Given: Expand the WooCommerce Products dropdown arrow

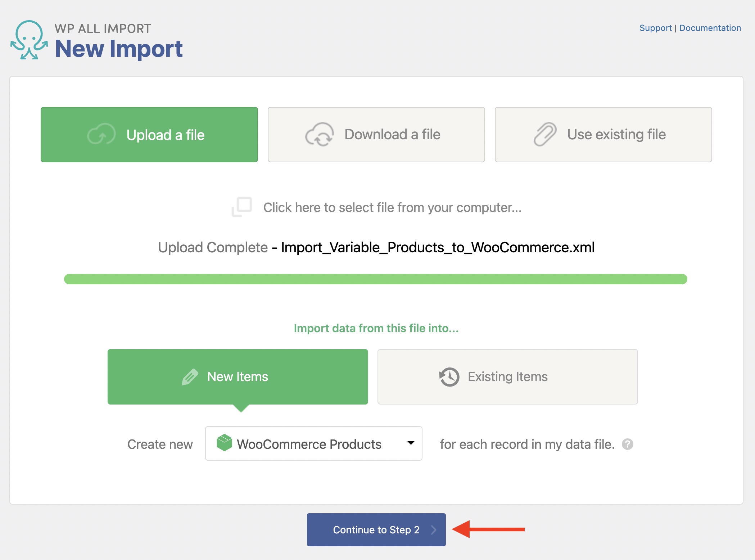Looking at the screenshot, I should coord(411,443).
